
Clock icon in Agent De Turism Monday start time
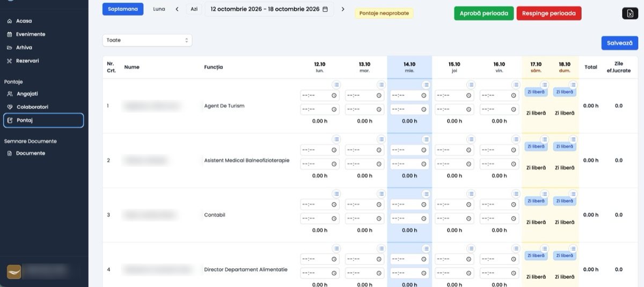334,95
